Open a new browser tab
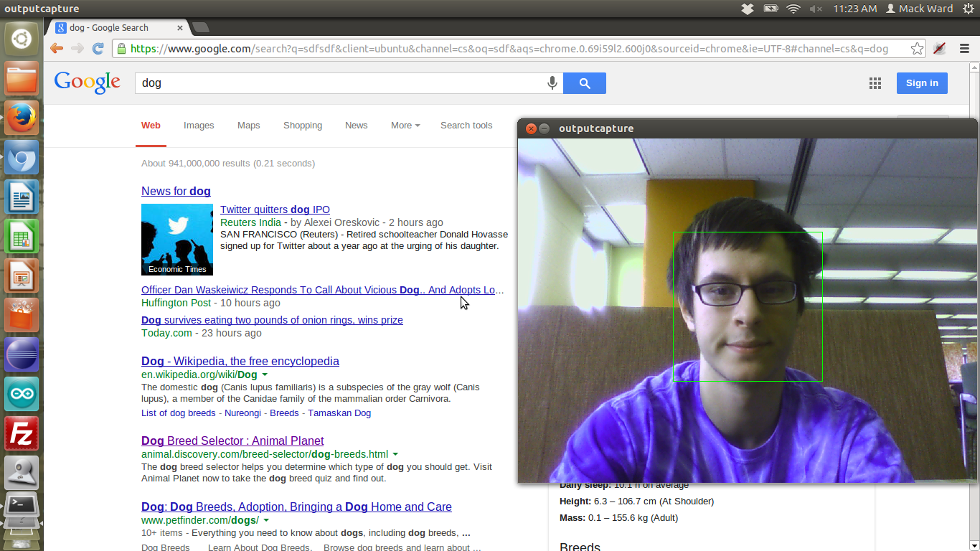This screenshot has width=980, height=551. coord(201,27)
